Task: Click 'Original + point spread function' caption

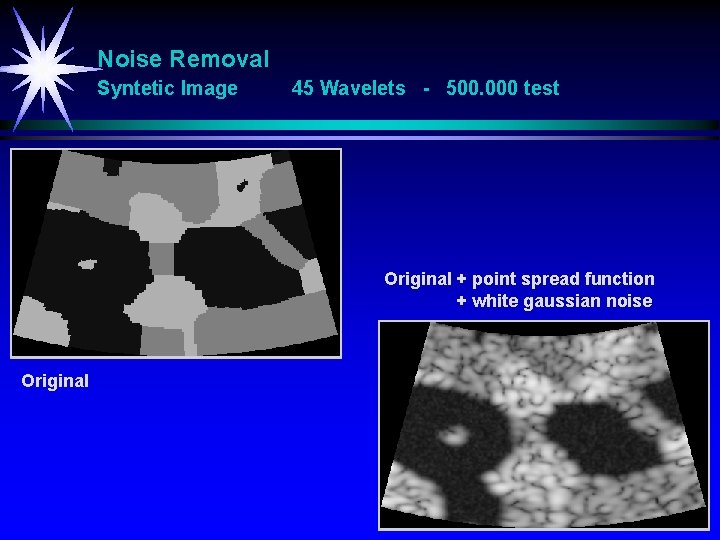Action: [x=519, y=279]
